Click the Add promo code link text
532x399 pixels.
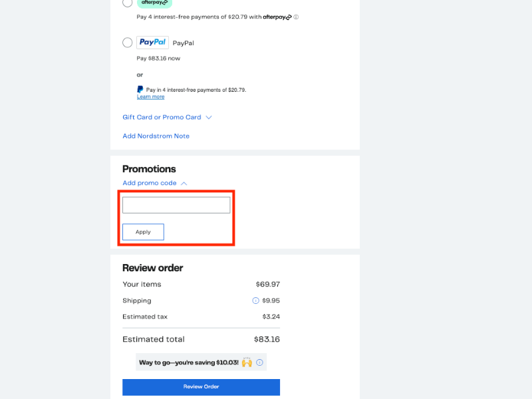tap(150, 183)
